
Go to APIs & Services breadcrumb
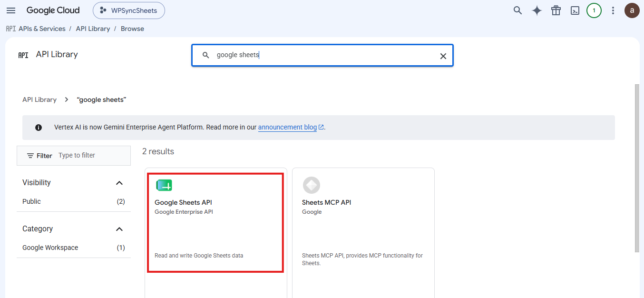pyautogui.click(x=42, y=29)
